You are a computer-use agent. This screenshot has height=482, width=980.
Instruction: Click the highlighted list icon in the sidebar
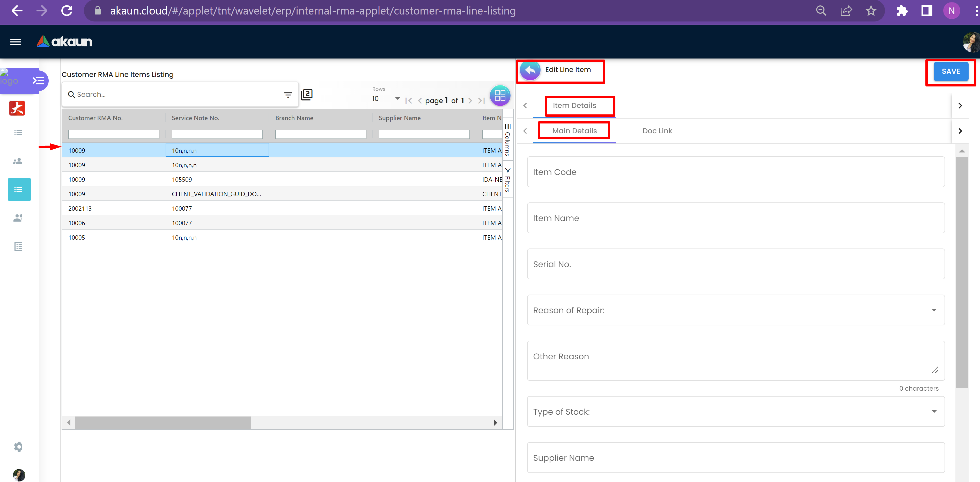click(x=19, y=189)
